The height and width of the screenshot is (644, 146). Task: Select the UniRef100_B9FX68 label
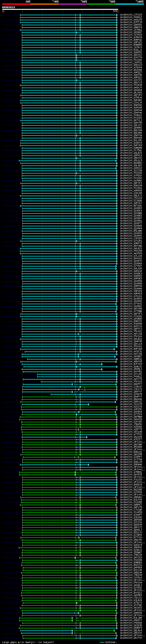tap(131, 349)
